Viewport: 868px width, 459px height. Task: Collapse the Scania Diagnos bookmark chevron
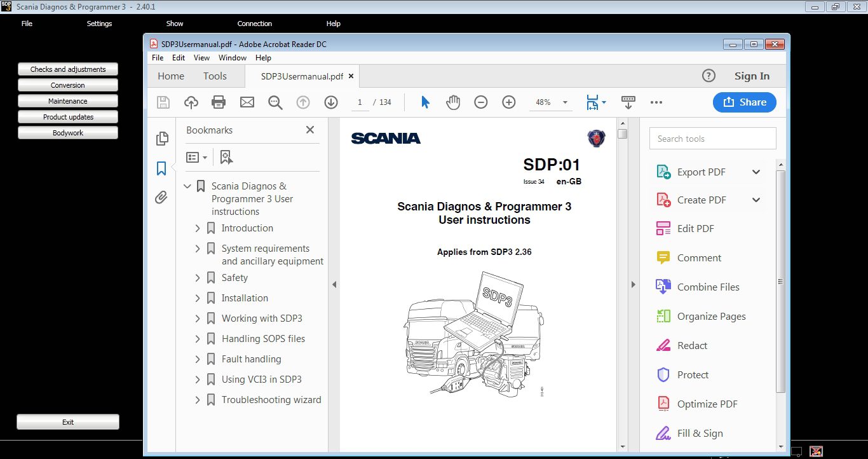pyautogui.click(x=187, y=186)
